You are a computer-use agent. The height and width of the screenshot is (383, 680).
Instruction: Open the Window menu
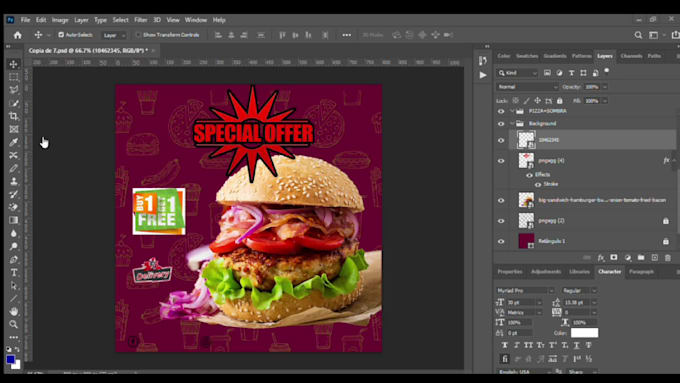[x=196, y=20]
